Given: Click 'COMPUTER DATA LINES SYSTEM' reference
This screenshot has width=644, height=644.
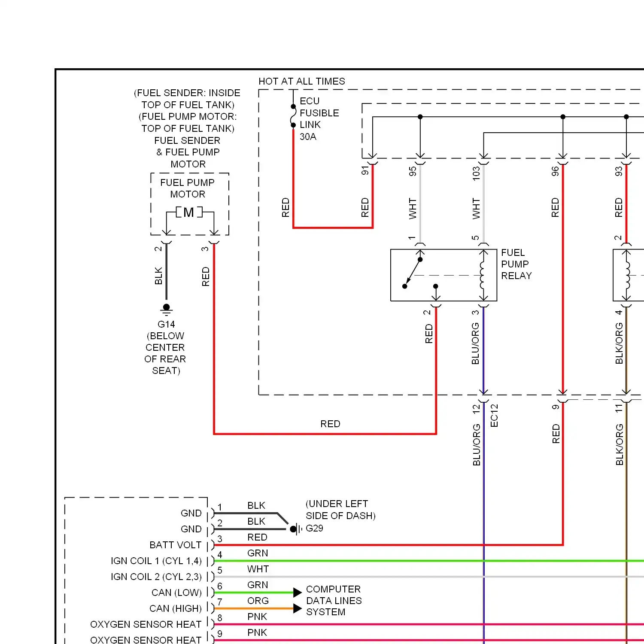Looking at the screenshot, I should click(x=334, y=600).
